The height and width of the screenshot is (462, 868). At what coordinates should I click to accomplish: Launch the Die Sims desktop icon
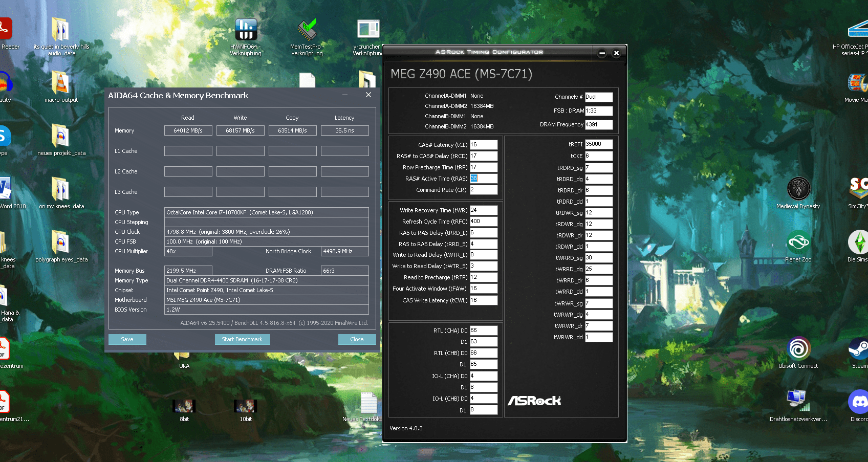(x=859, y=242)
